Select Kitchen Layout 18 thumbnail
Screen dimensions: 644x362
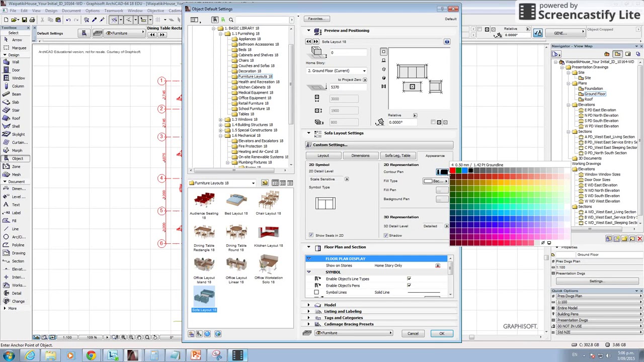click(268, 236)
